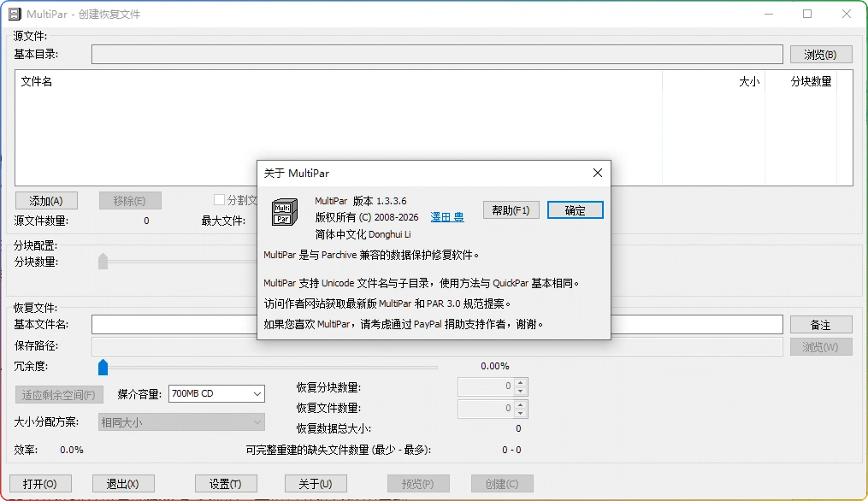Click the 帮助(F1) button
The width and height of the screenshot is (868, 501).
[511, 209]
